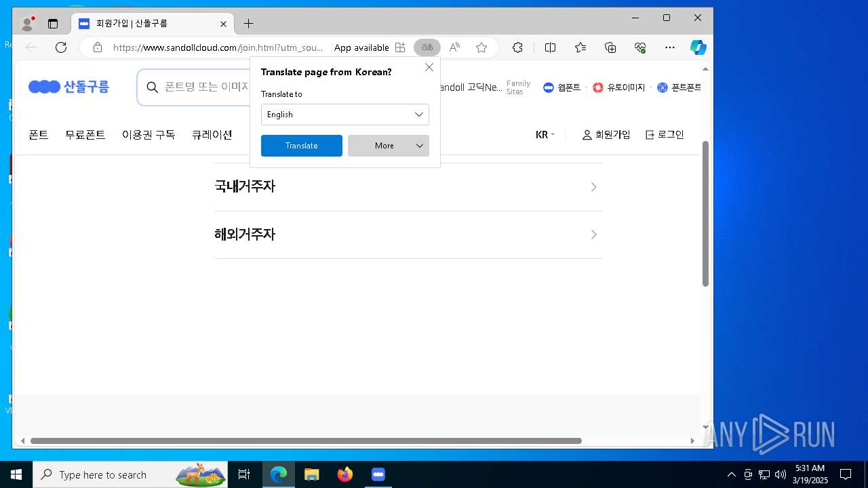Click the font search input field

pyautogui.click(x=207, y=87)
